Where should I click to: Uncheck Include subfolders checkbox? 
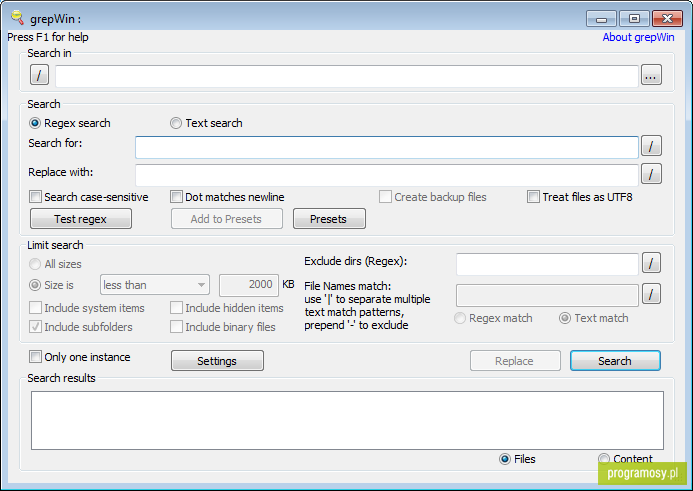(35, 327)
